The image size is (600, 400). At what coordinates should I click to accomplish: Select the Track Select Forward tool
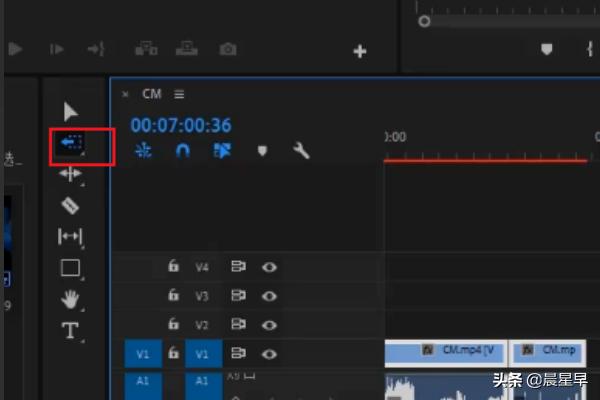70,144
